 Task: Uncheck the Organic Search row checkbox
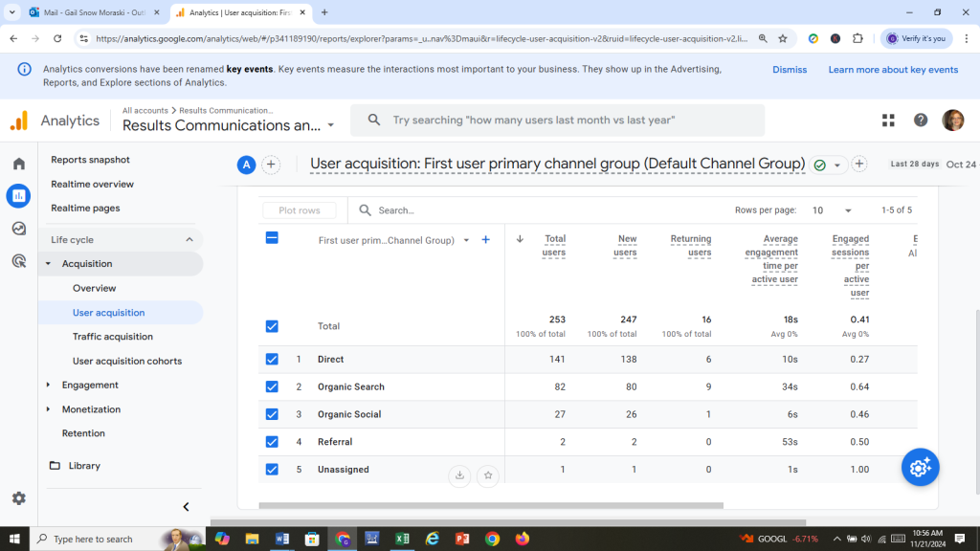[x=272, y=386]
